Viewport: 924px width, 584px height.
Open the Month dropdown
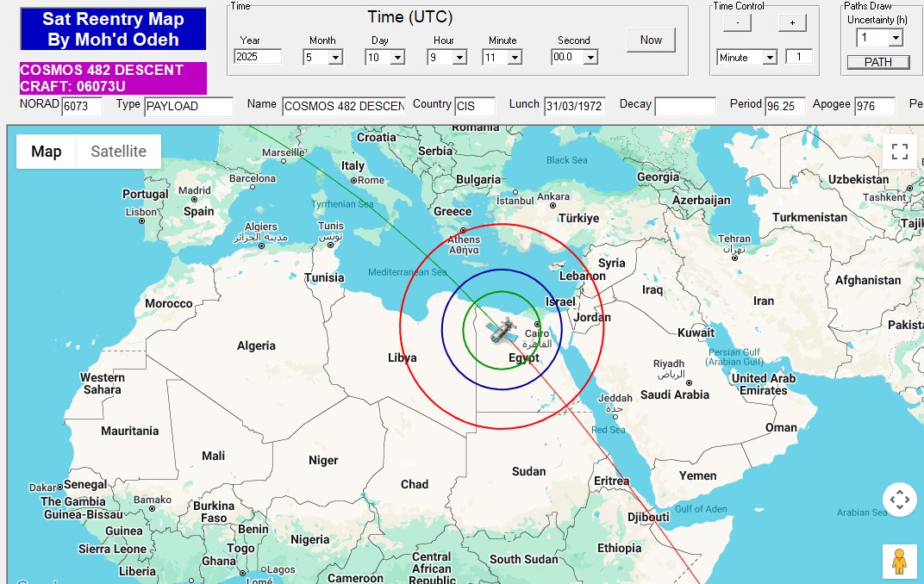coord(335,58)
